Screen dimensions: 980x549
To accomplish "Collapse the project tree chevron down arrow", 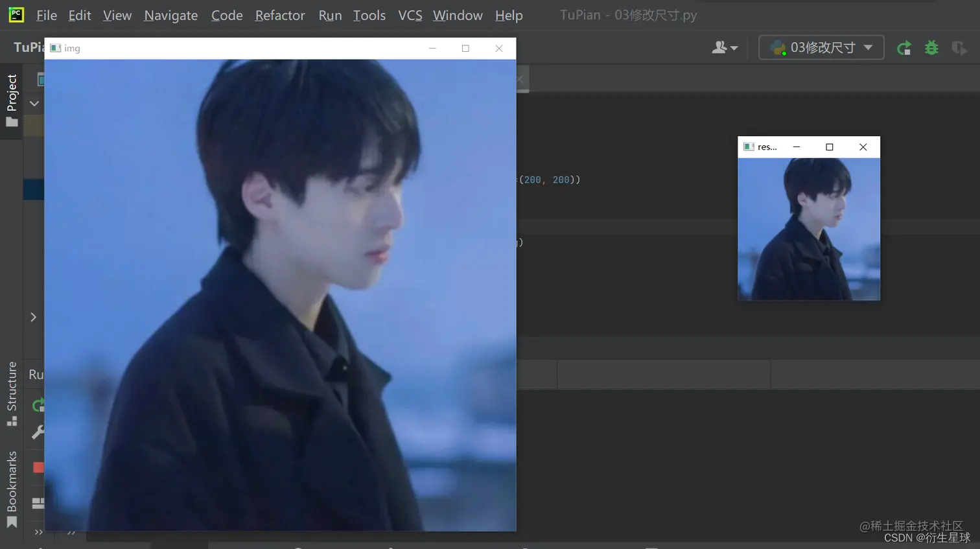I will click(x=34, y=103).
